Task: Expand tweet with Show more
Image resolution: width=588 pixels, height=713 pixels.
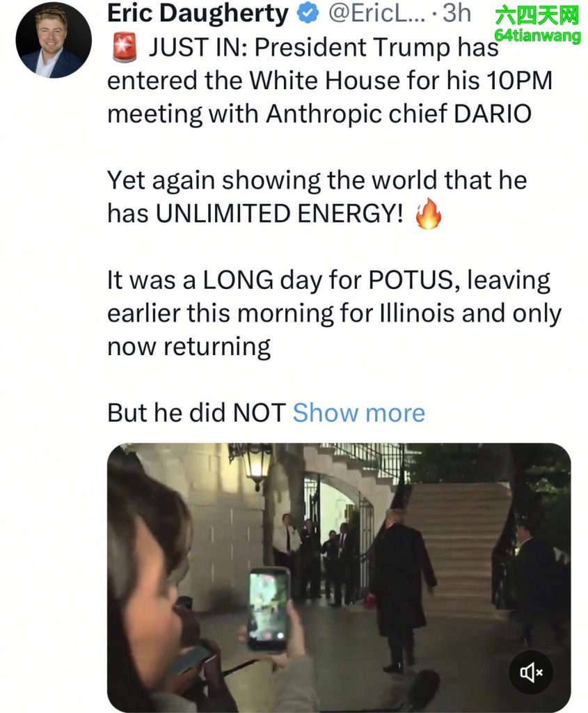Action: pos(359,413)
